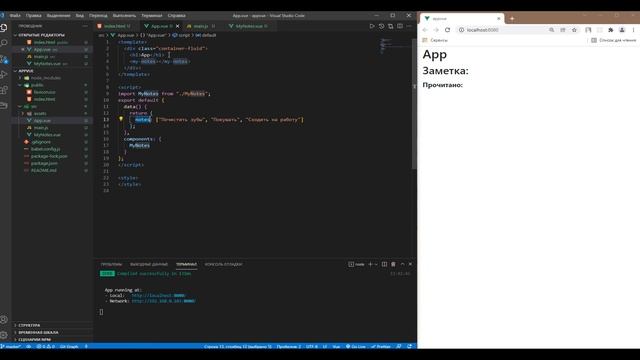Open the browser Extensions puzzle icon

611,30
